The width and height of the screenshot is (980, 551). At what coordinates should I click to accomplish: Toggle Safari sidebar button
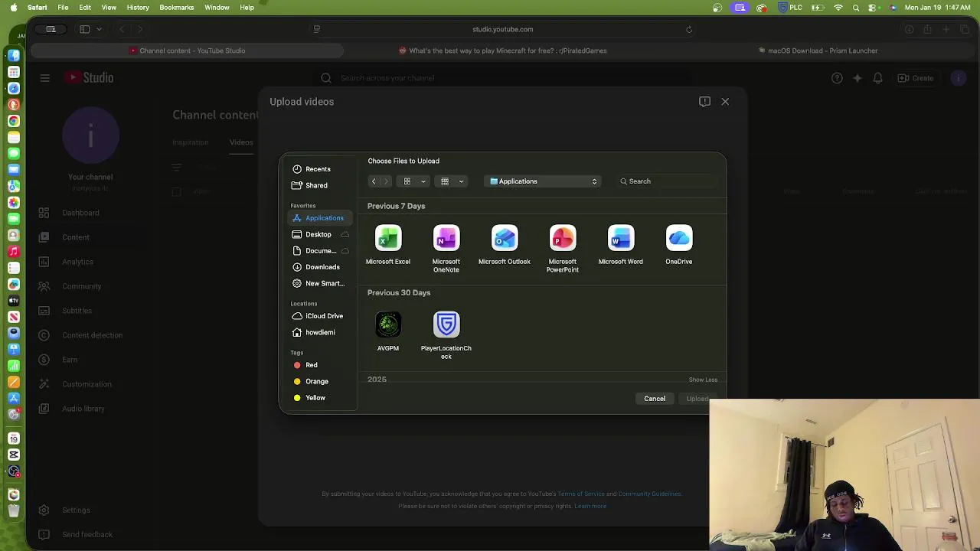(x=85, y=29)
